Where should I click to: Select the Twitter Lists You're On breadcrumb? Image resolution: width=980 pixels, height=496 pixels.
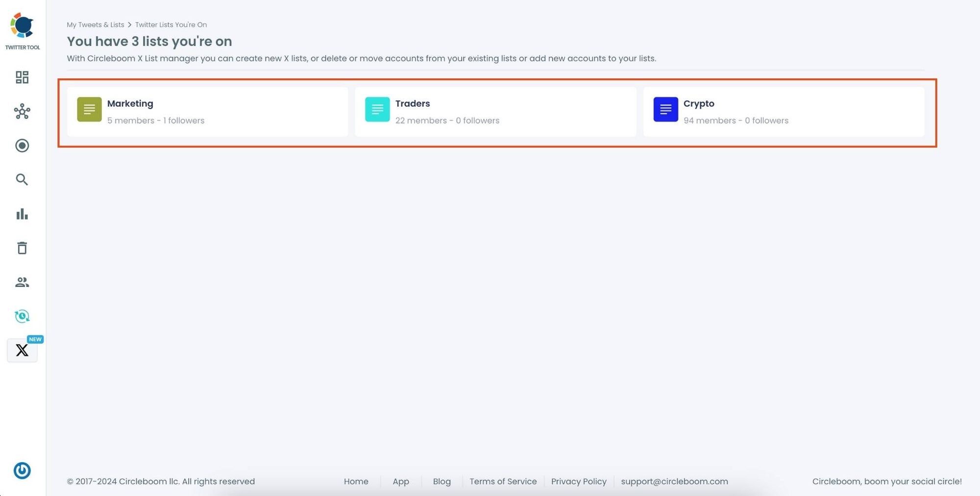coord(171,24)
